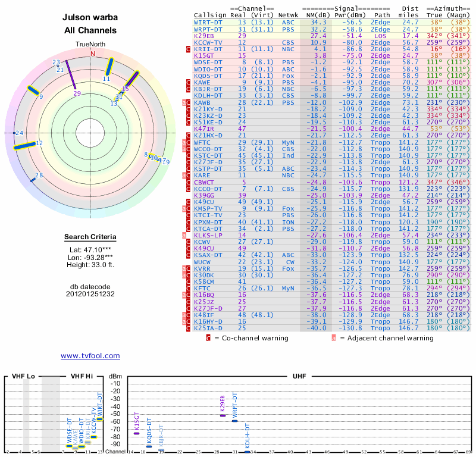
Task: Click co-channel warning icon beside KRII-DT
Action: coord(188,49)
